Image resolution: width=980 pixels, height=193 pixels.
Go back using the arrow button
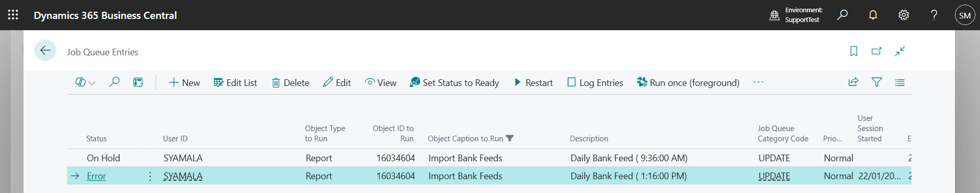pos(45,50)
